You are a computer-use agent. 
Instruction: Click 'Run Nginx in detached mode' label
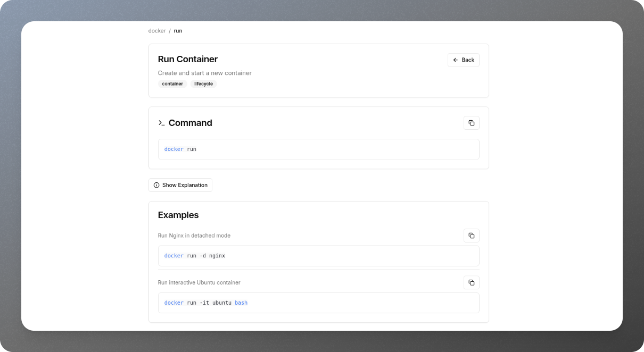pos(194,236)
